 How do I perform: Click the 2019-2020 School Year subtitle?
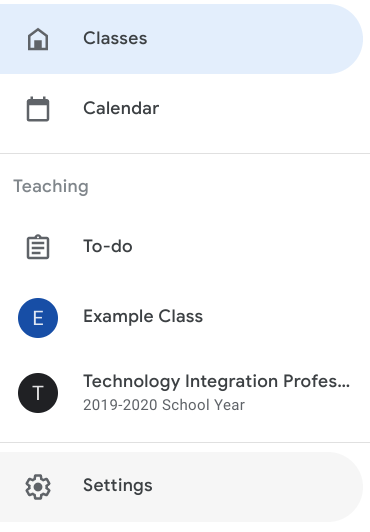(x=164, y=405)
